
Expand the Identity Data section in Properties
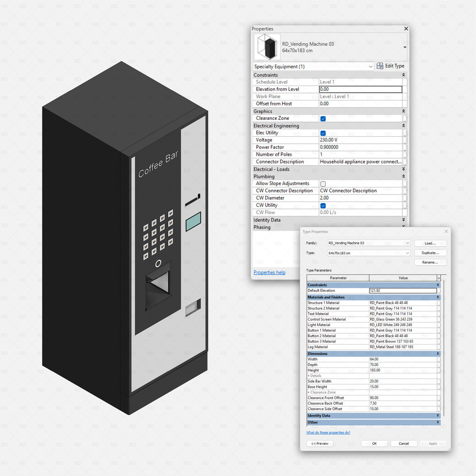click(403, 219)
